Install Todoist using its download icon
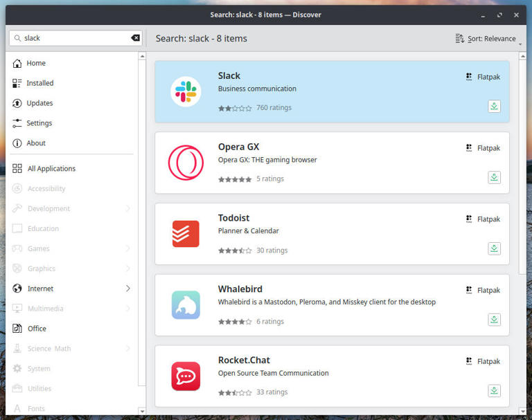 (494, 248)
